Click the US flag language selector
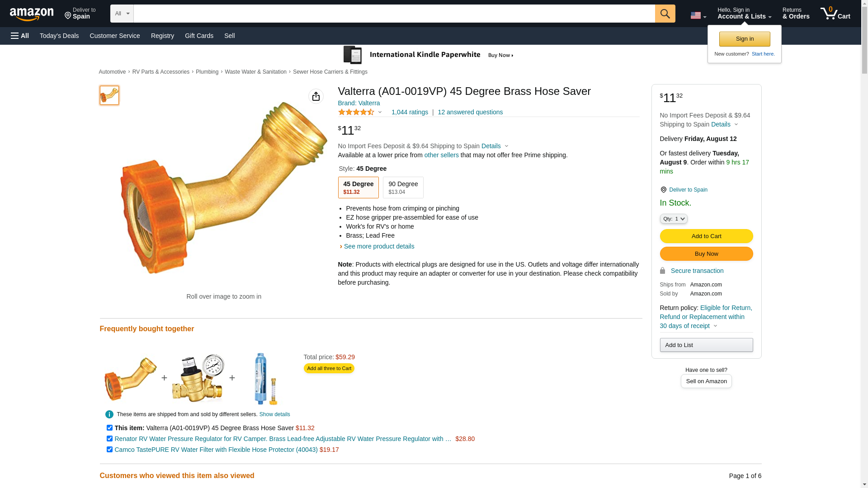 (698, 15)
